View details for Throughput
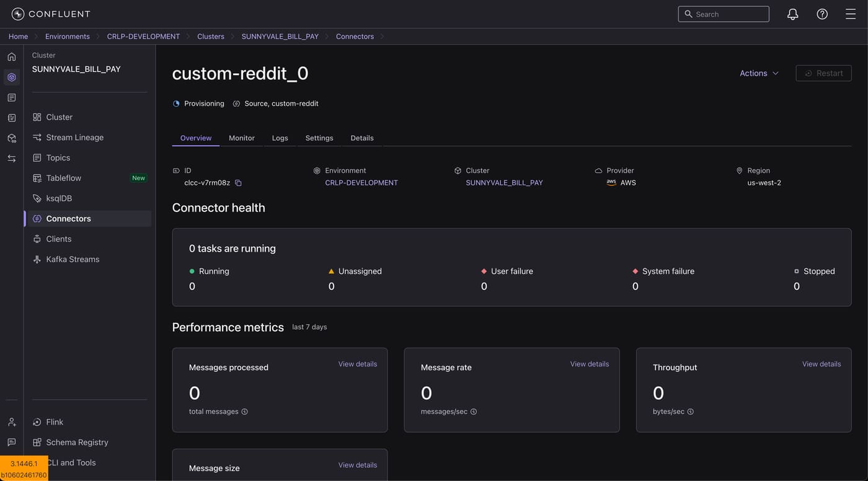The image size is (868, 481). click(821, 364)
